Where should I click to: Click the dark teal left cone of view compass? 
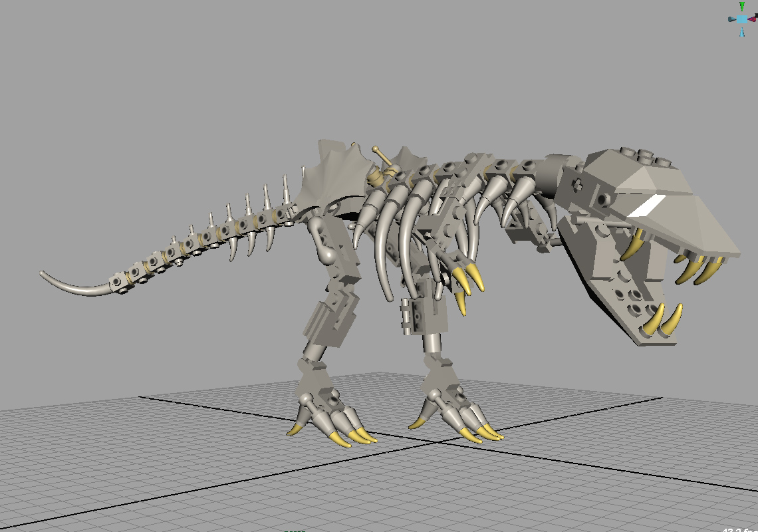(732, 19)
